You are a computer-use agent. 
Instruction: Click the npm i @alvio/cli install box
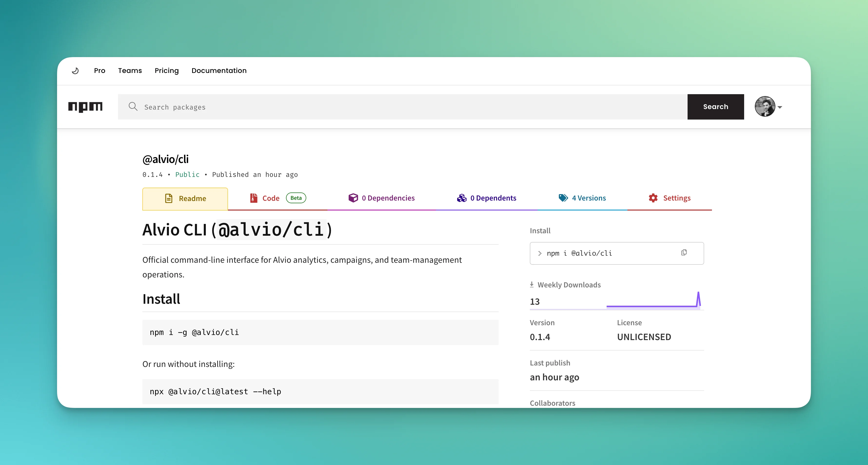617,253
